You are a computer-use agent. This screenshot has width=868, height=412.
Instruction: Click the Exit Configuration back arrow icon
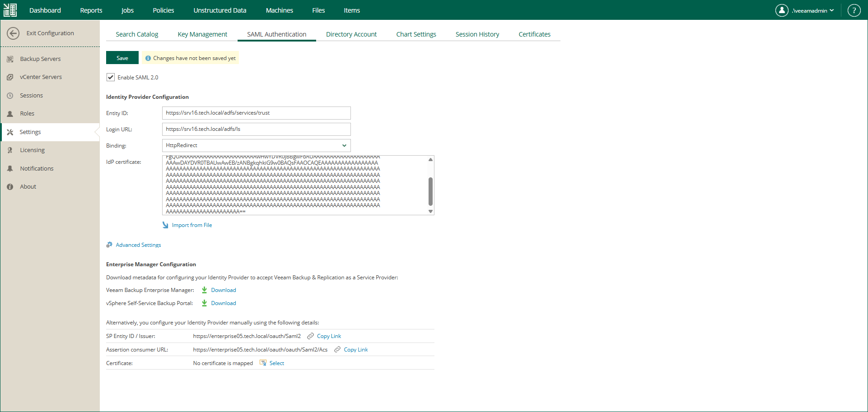point(13,33)
